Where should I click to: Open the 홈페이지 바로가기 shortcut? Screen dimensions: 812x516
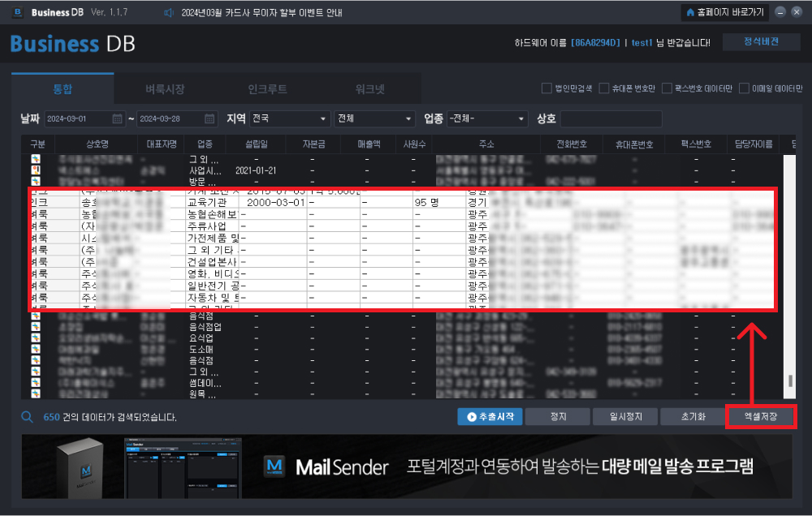725,12
